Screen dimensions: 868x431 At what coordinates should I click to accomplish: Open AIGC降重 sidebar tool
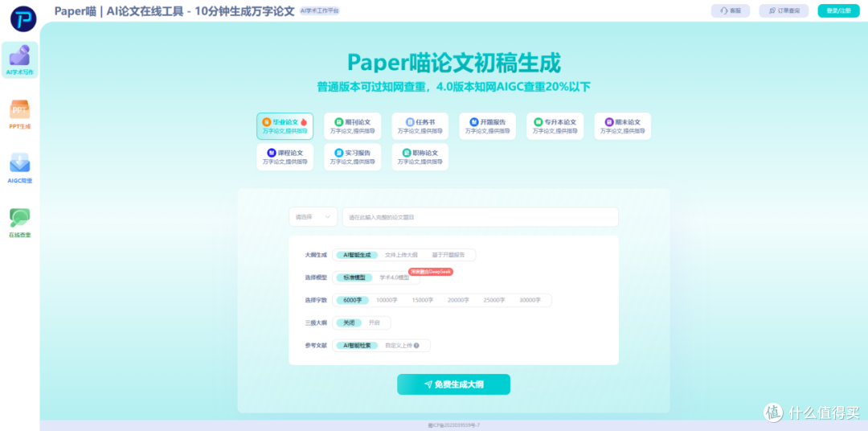[x=20, y=168]
